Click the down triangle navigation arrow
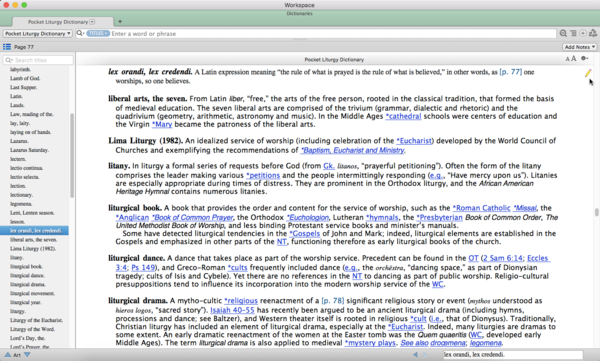 (27, 354)
